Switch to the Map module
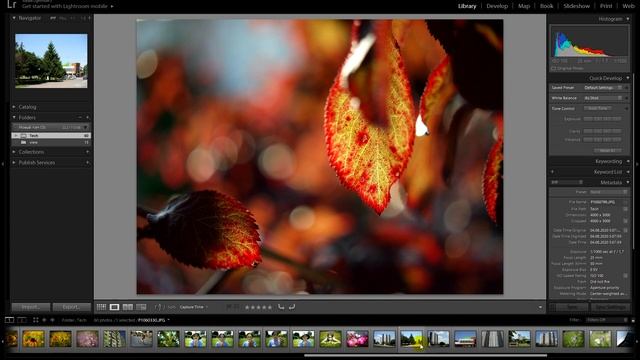This screenshot has width=640, height=360. coord(524,6)
